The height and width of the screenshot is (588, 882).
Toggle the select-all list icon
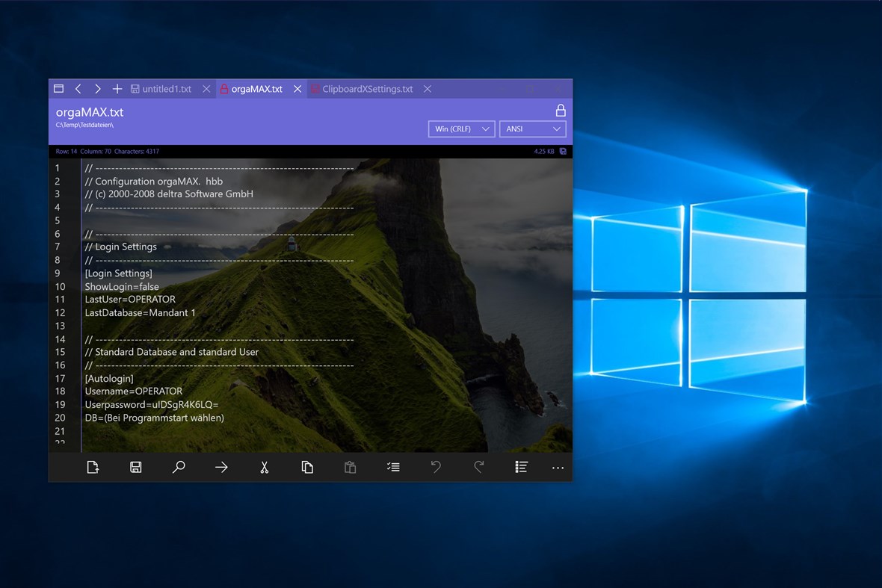pos(393,467)
